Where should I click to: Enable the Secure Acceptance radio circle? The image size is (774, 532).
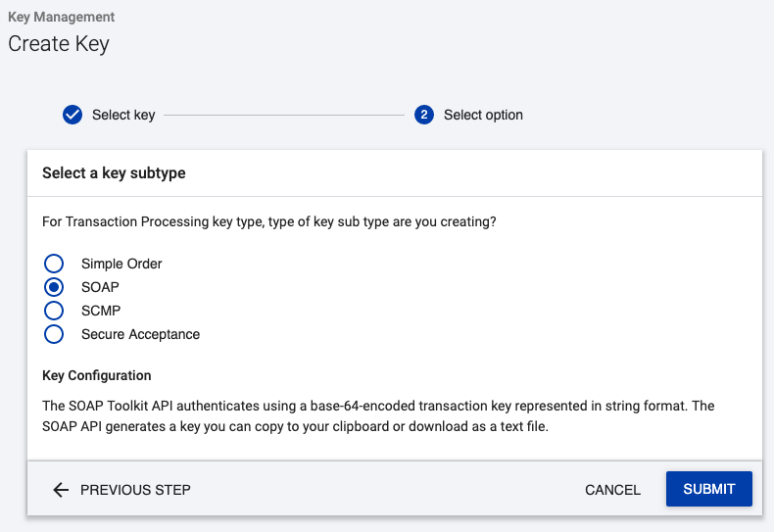click(54, 334)
